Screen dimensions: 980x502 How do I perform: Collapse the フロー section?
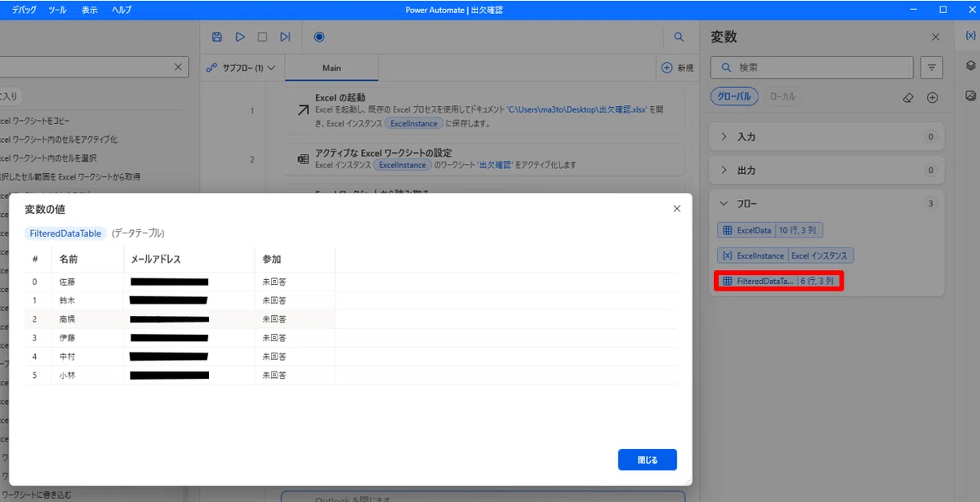tap(826, 203)
